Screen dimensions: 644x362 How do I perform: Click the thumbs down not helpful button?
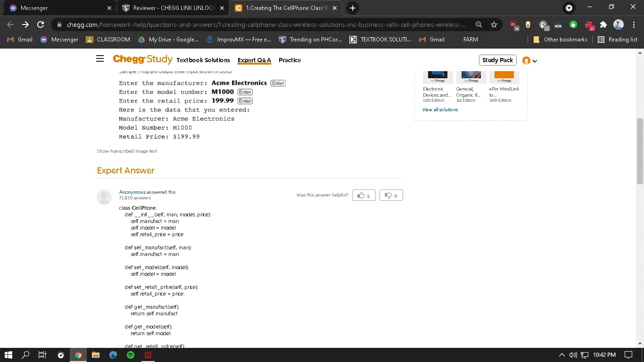tap(391, 195)
